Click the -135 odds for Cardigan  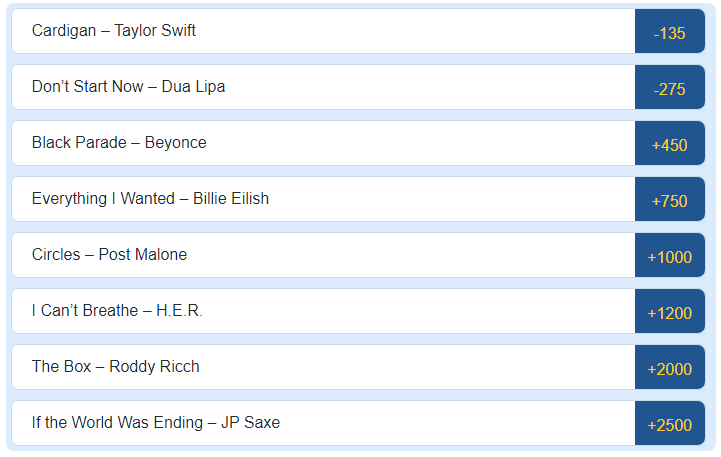tap(669, 32)
